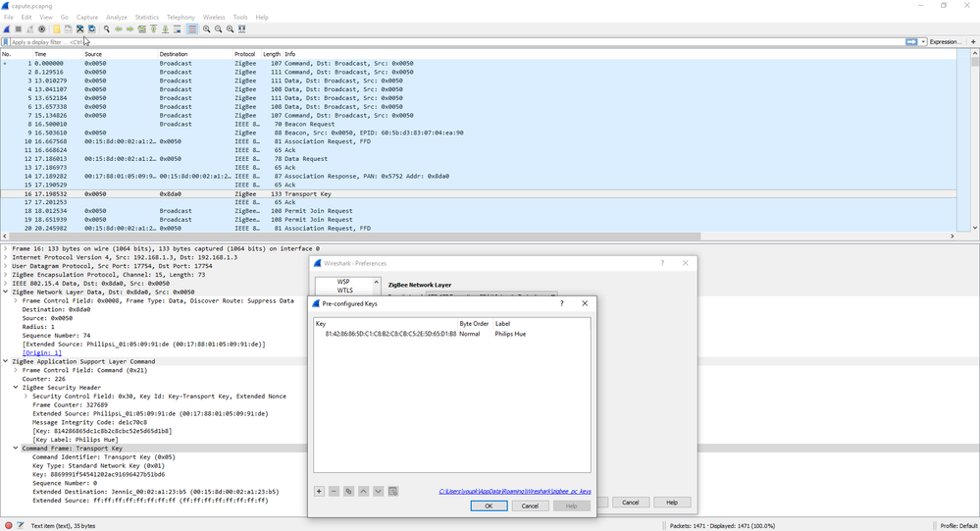This screenshot has height=531, width=980.
Task: Collapse Command Frame: Transport Key node
Action: tap(16, 449)
